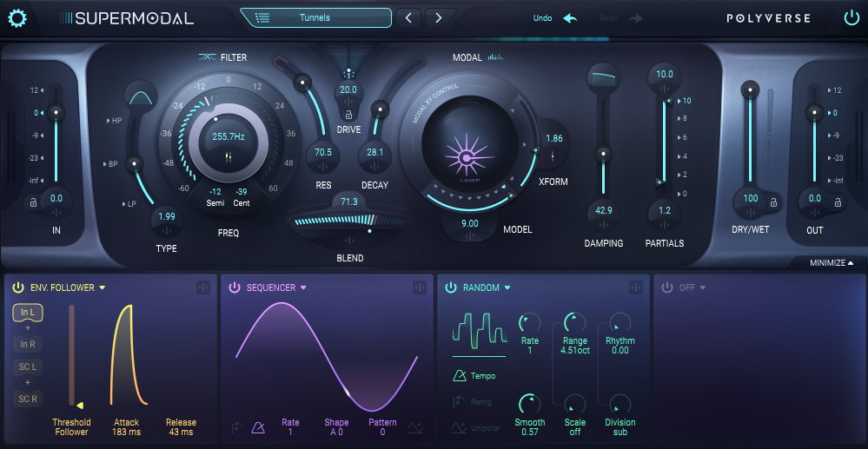Expand the Off modulator slot dropdown
The height and width of the screenshot is (449, 868).
click(x=702, y=287)
